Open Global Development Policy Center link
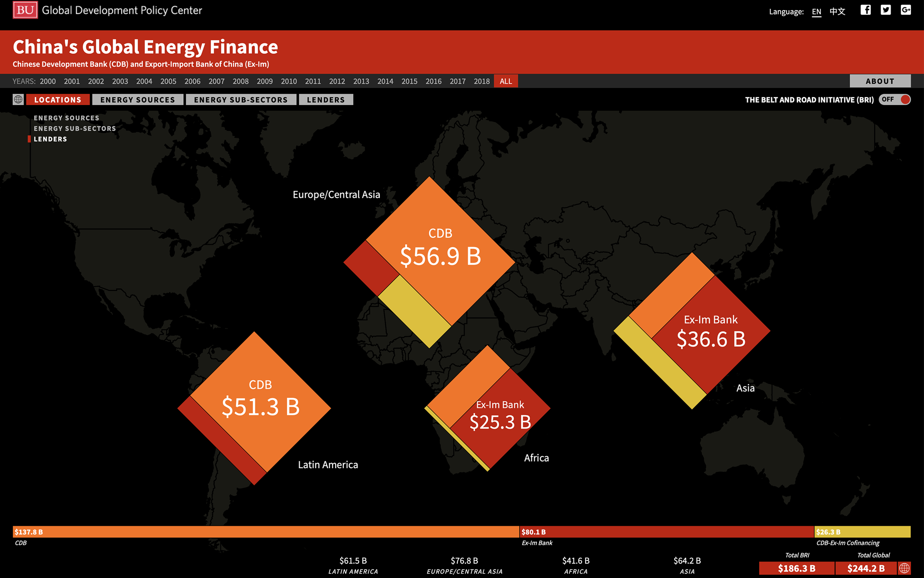Viewport: 924px width, 578px height. coord(122,10)
